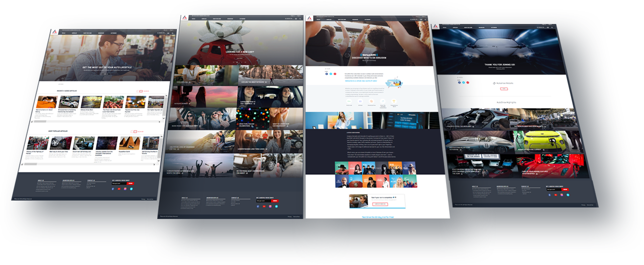Open Want To Lower Your Car Insurance tile
This screenshot has height=265, width=644.
point(286,118)
